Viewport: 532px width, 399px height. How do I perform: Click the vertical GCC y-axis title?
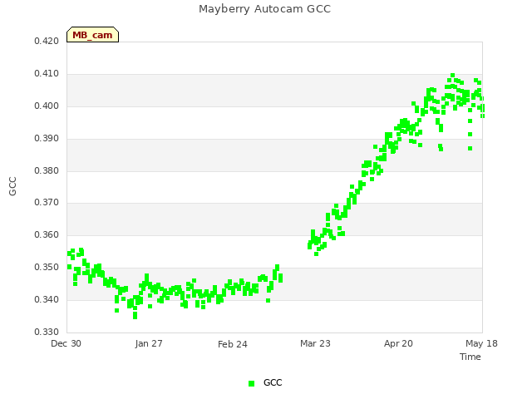pos(12,186)
